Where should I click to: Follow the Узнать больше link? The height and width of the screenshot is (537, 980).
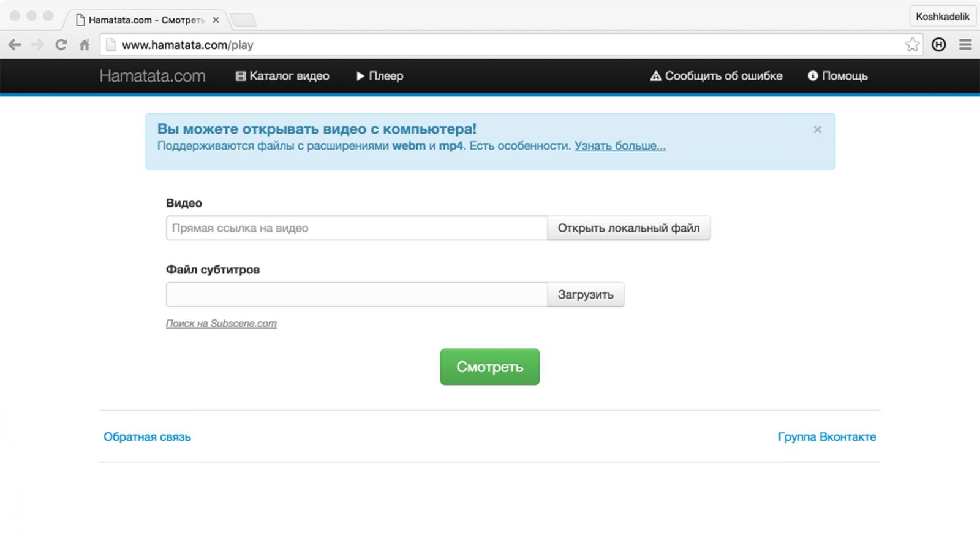click(620, 146)
